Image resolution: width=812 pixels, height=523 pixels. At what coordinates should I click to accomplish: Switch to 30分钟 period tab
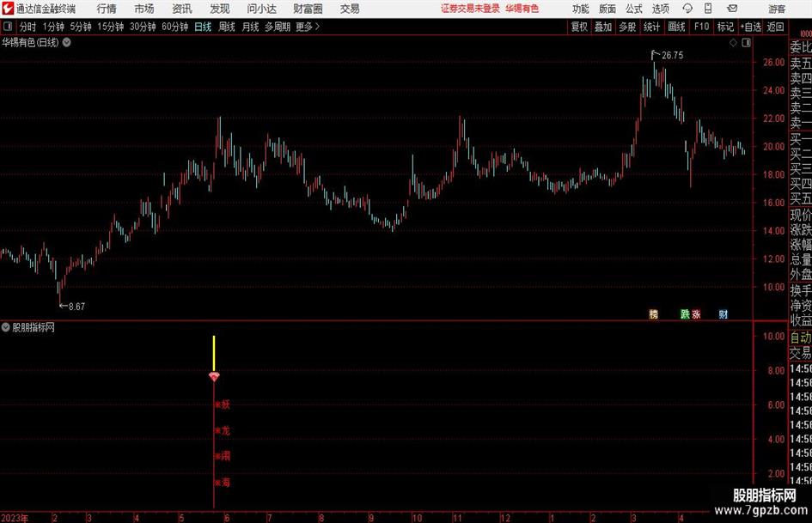(143, 27)
